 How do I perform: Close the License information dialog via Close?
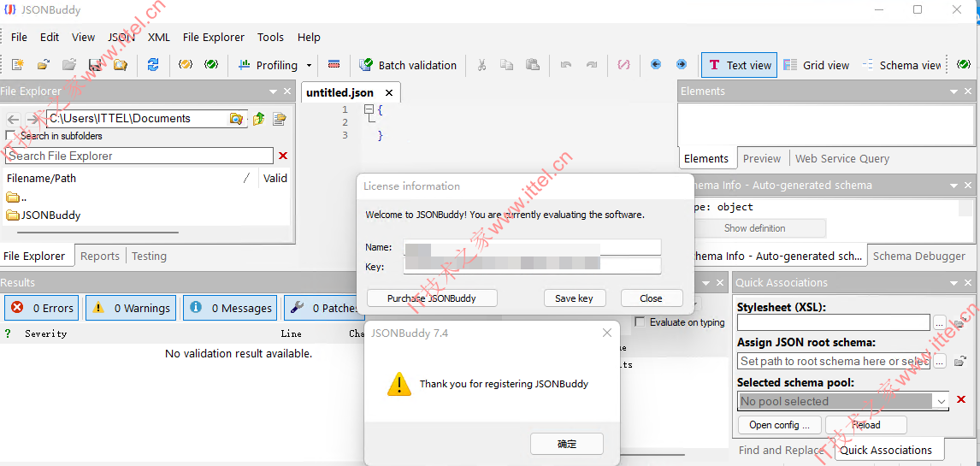(652, 298)
